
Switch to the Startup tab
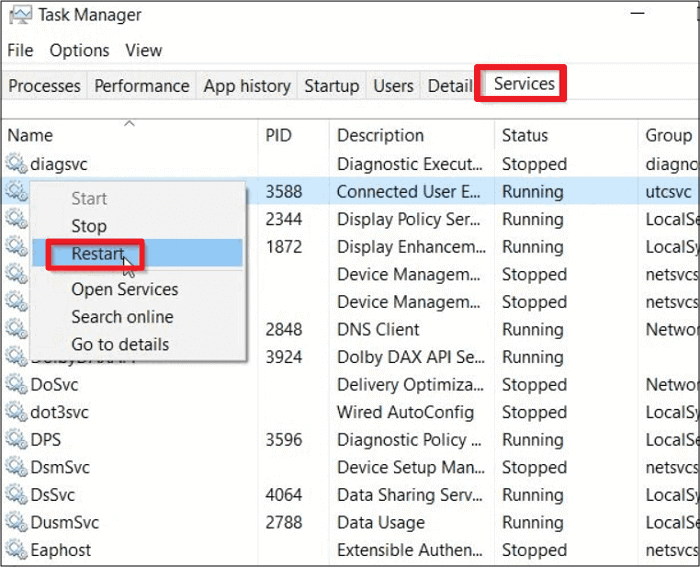point(331,86)
